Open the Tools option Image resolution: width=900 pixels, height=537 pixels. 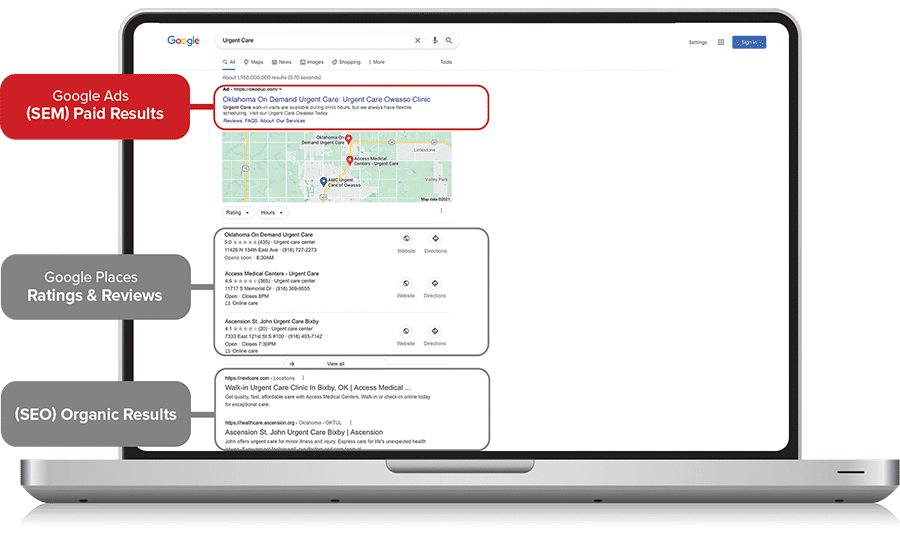446,62
